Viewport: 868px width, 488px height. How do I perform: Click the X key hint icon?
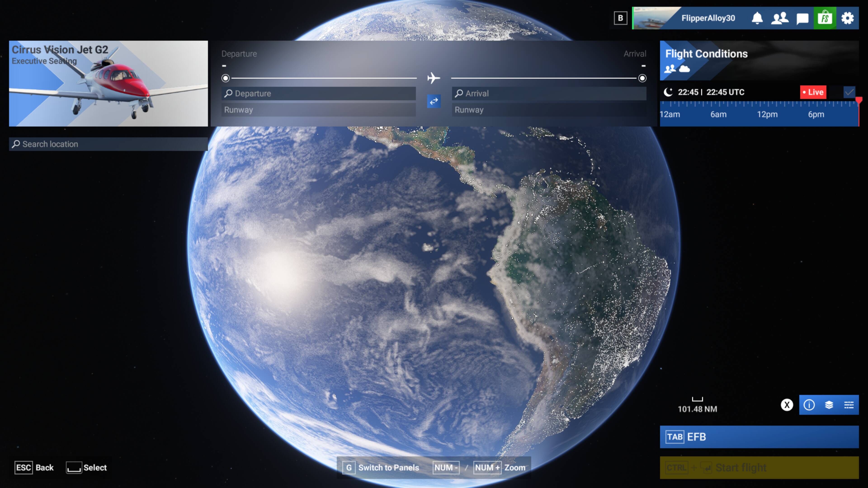tap(787, 404)
